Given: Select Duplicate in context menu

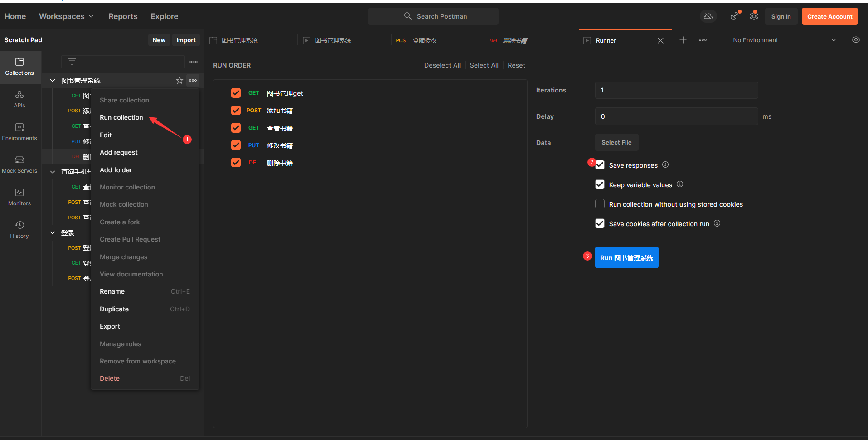Looking at the screenshot, I should pyautogui.click(x=145, y=309).
